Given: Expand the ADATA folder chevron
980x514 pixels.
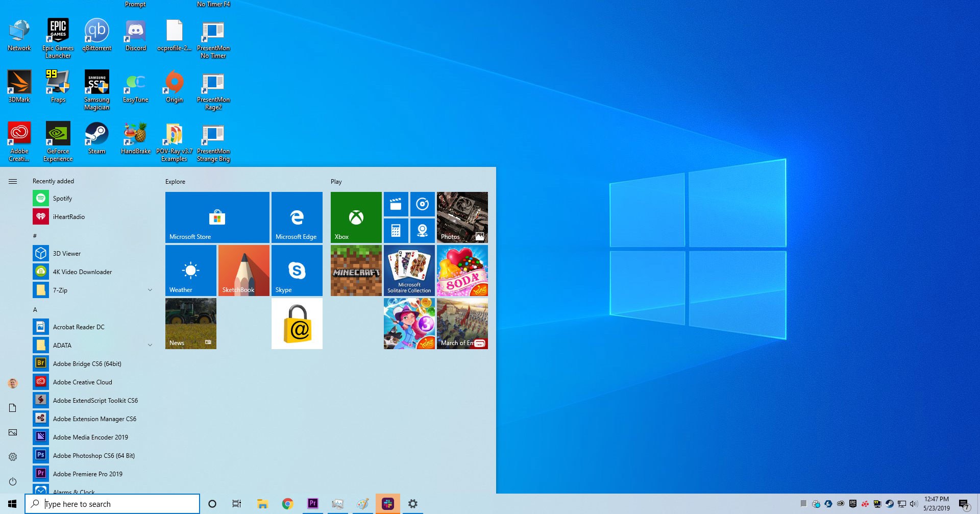Looking at the screenshot, I should point(150,345).
